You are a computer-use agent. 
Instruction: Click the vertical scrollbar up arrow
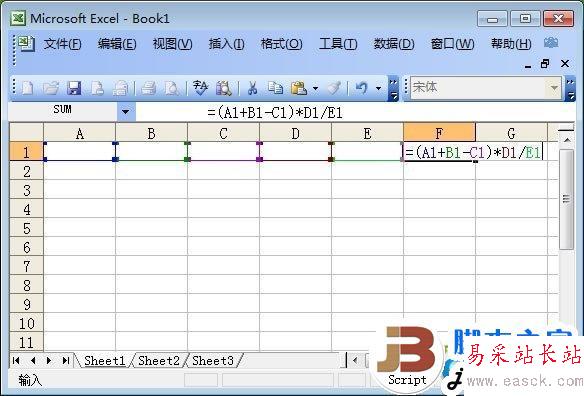pyautogui.click(x=567, y=140)
